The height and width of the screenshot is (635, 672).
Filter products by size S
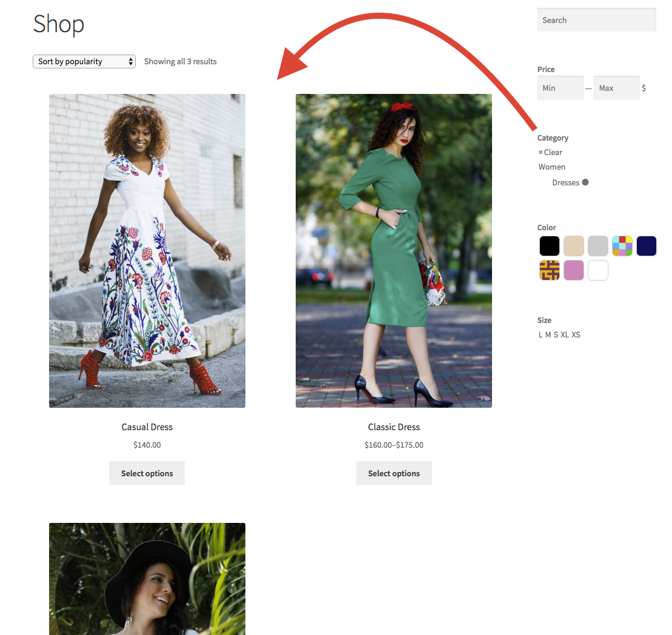pyautogui.click(x=556, y=334)
